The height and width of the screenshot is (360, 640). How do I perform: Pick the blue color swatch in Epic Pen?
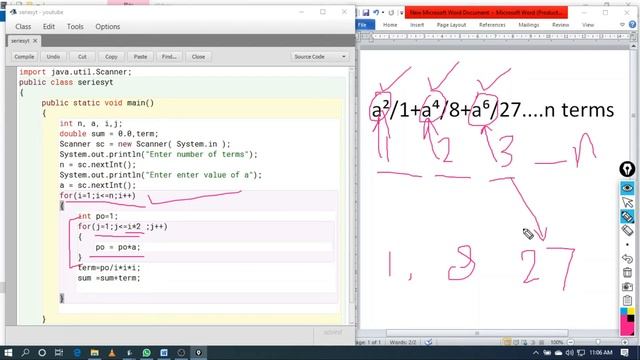pyautogui.click(x=624, y=311)
